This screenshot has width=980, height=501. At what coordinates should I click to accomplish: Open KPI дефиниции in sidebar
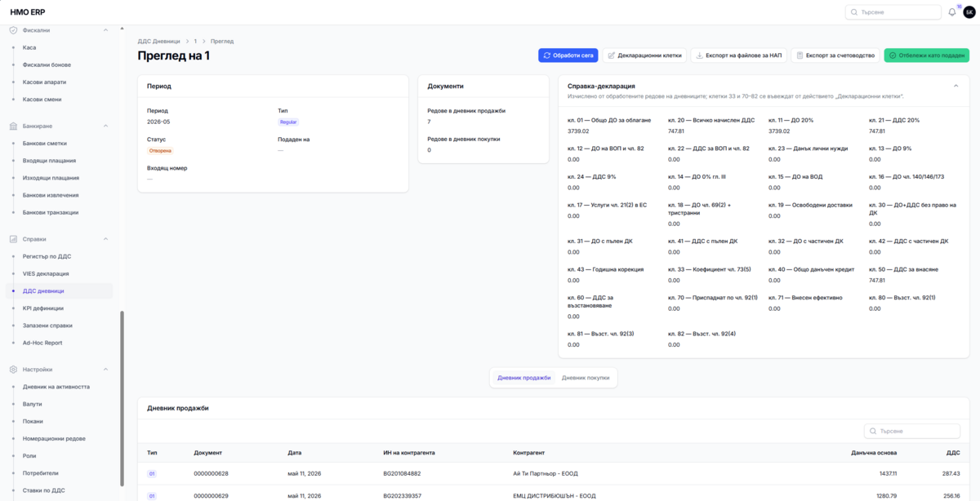[60, 308]
